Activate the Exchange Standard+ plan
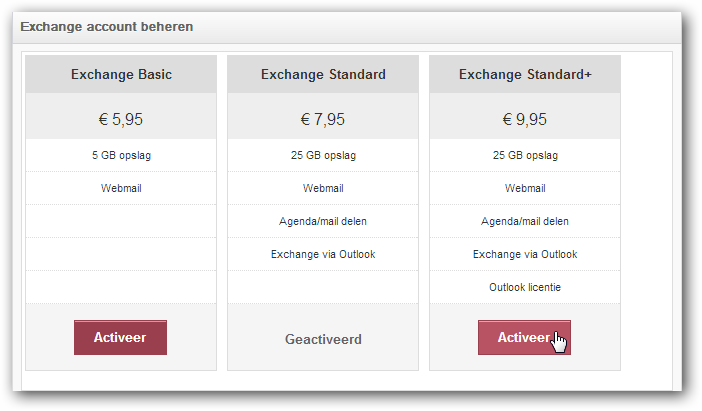Image resolution: width=702 pixels, height=411 pixels. coord(524,337)
